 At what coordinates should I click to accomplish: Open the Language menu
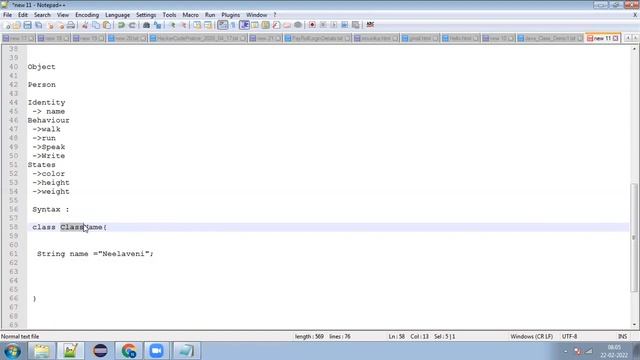coord(118,15)
